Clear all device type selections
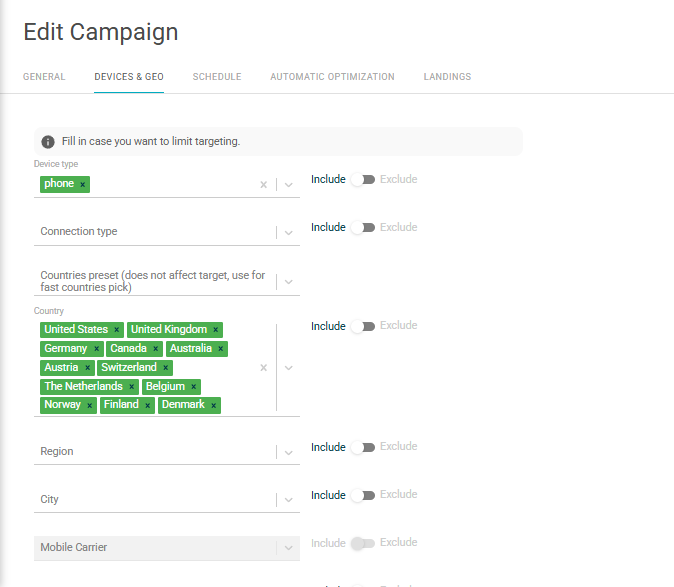The image size is (674, 587). click(x=264, y=184)
